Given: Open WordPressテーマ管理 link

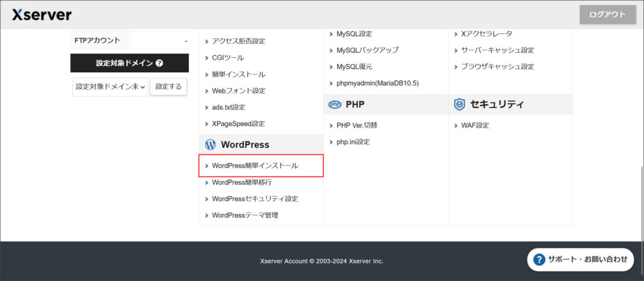Looking at the screenshot, I should (x=245, y=215).
